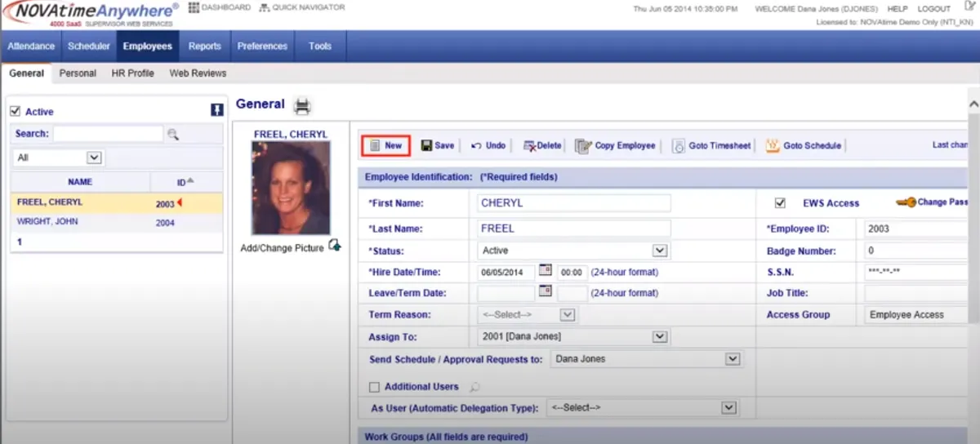
Task: Click the Delete employee toolbar icon
Action: 530,145
